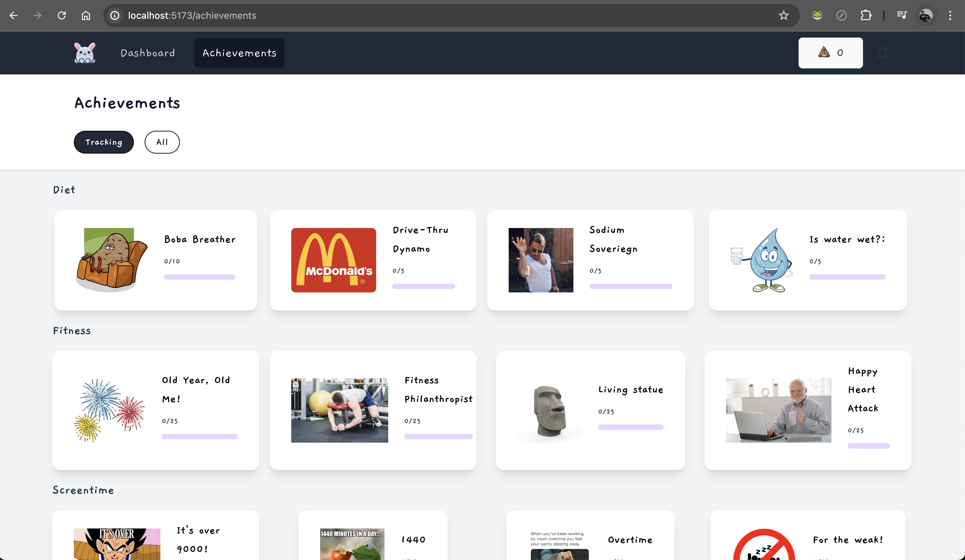Reload the page using browser refresh

62,15
